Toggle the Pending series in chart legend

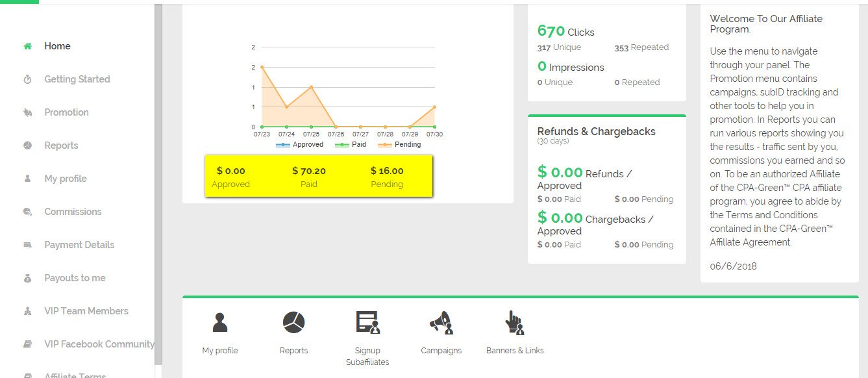[x=399, y=144]
